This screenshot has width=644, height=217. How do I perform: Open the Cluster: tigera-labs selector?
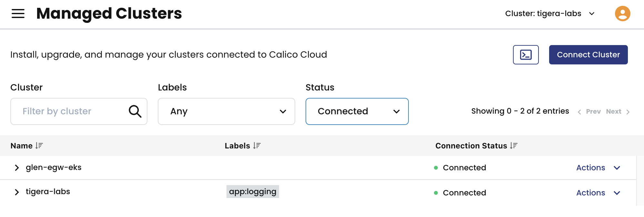[x=549, y=14]
